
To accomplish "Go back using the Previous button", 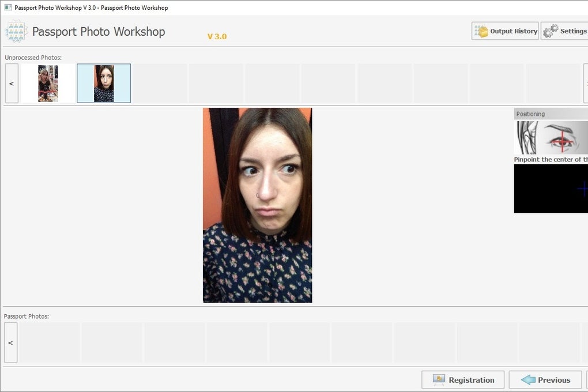I will pos(544,380).
